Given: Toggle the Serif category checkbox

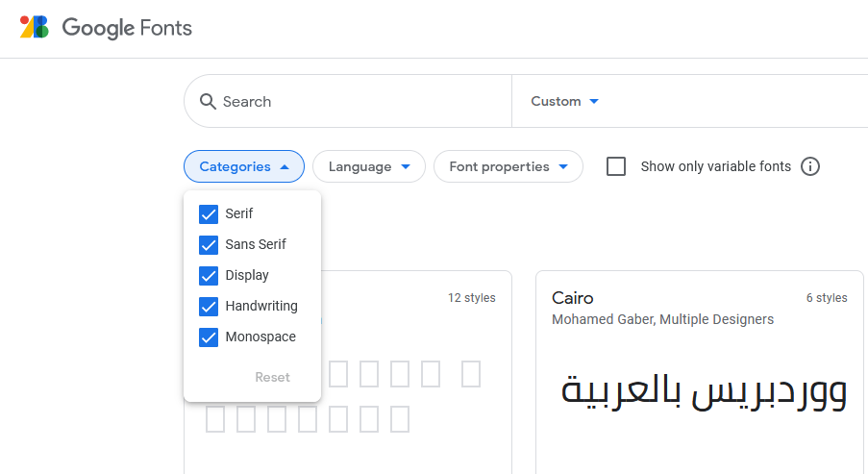Looking at the screenshot, I should (209, 213).
